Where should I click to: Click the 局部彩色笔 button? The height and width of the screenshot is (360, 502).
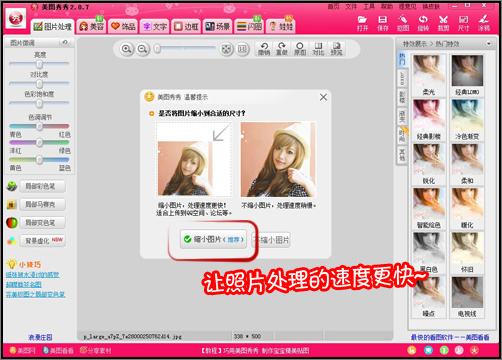(42, 186)
